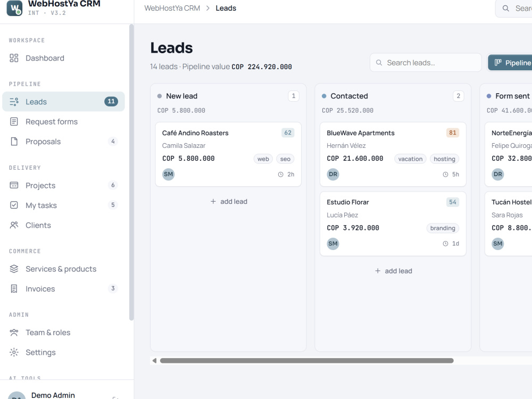This screenshot has height=399, width=532.
Task: Switch to Pipeline view button
Action: pos(510,63)
